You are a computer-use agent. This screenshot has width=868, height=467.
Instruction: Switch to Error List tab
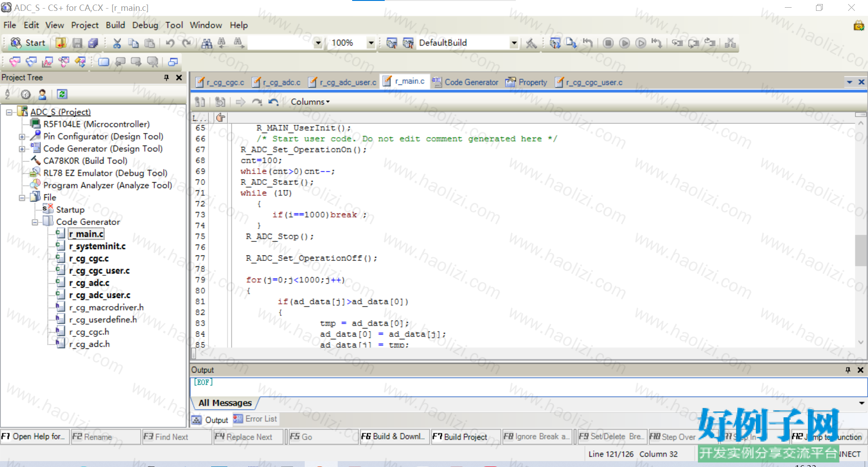pyautogui.click(x=255, y=419)
